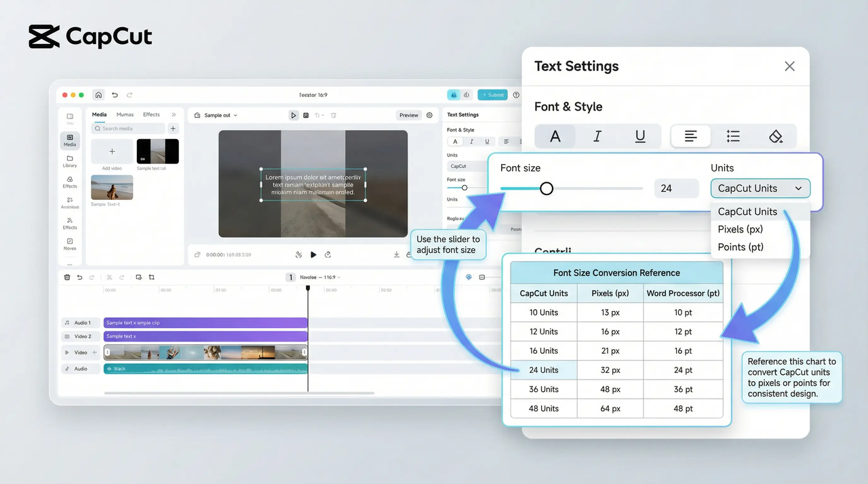Play the preview video

[x=313, y=255]
